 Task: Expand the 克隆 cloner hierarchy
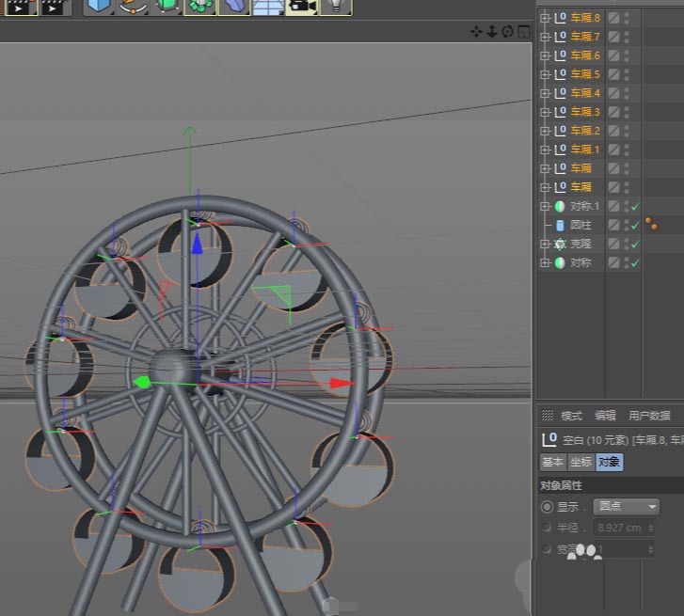(544, 244)
